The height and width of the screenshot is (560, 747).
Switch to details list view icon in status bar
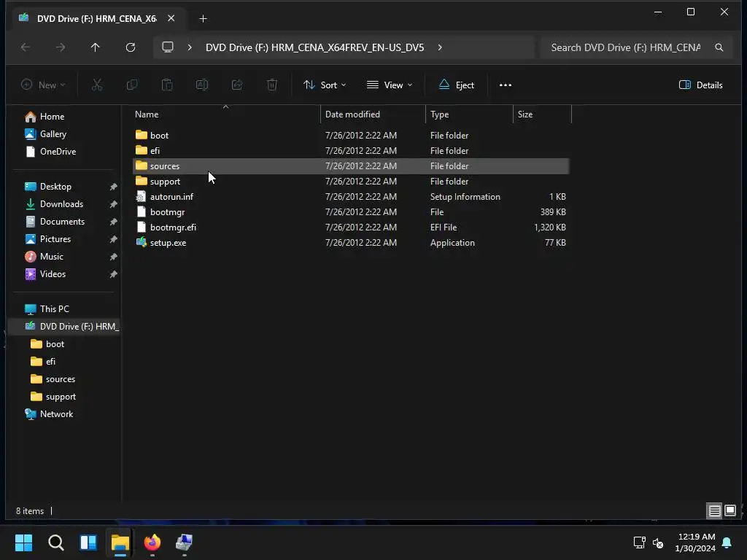click(714, 511)
